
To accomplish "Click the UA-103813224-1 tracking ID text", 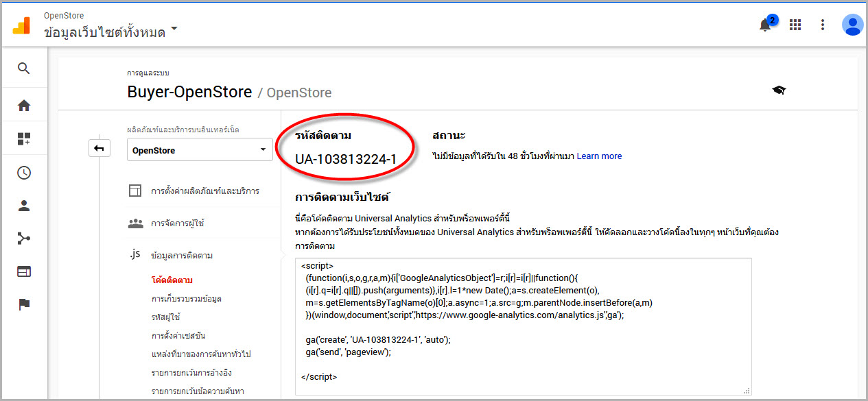I will (x=346, y=160).
